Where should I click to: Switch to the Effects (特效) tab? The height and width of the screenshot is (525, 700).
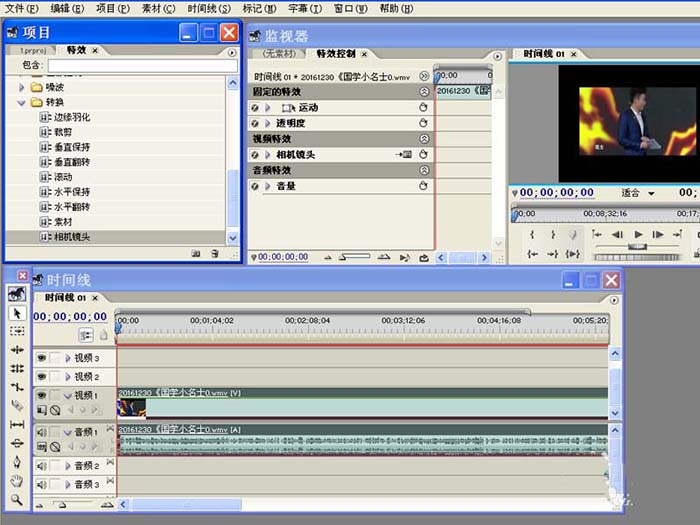pos(76,50)
